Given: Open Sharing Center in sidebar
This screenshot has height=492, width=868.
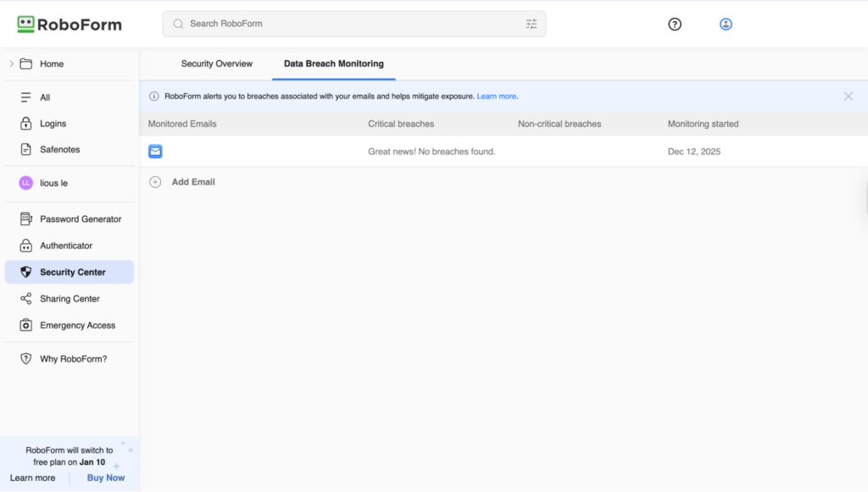Looking at the screenshot, I should [x=70, y=299].
